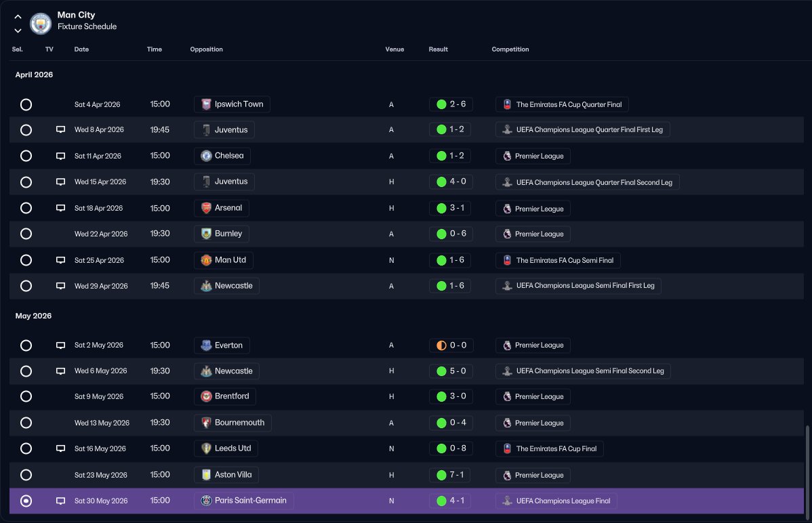
Task: Open UEFA Champions League Final competition link
Action: tap(556, 501)
